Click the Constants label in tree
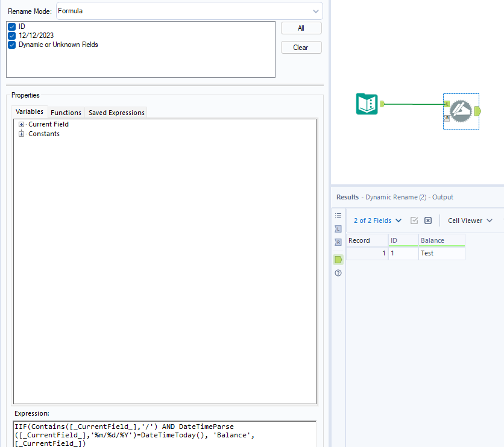The image size is (504, 447). tap(44, 134)
